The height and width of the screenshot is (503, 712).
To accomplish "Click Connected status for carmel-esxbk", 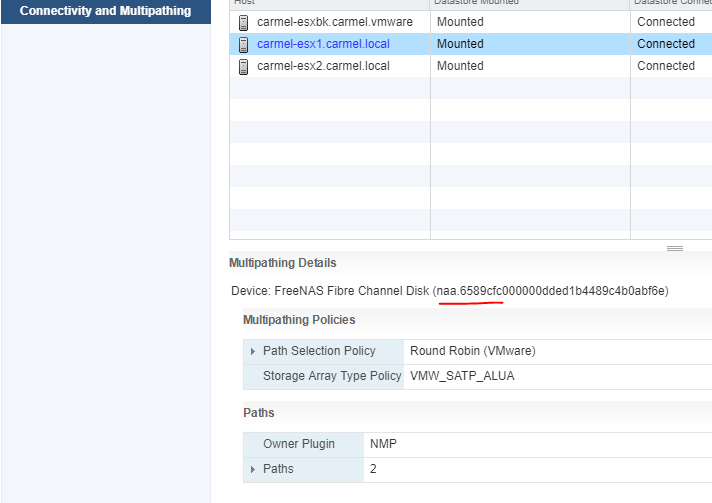I will 666,22.
